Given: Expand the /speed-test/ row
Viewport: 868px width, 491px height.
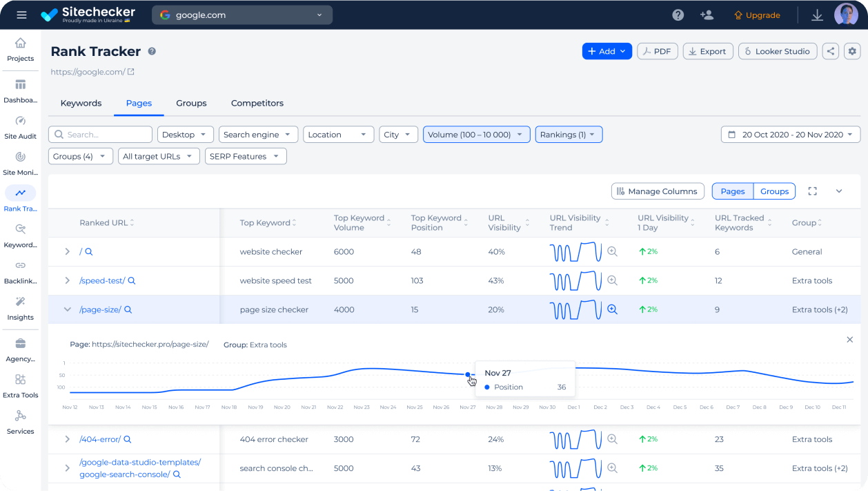Looking at the screenshot, I should pyautogui.click(x=67, y=280).
